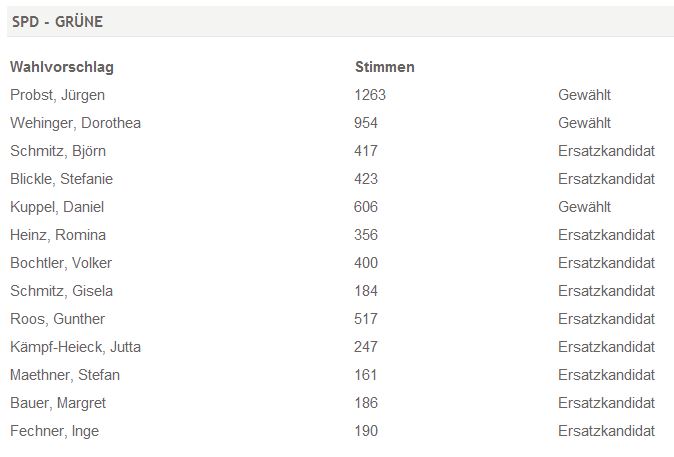Select the Maethner, Stefan entry

tap(65, 375)
